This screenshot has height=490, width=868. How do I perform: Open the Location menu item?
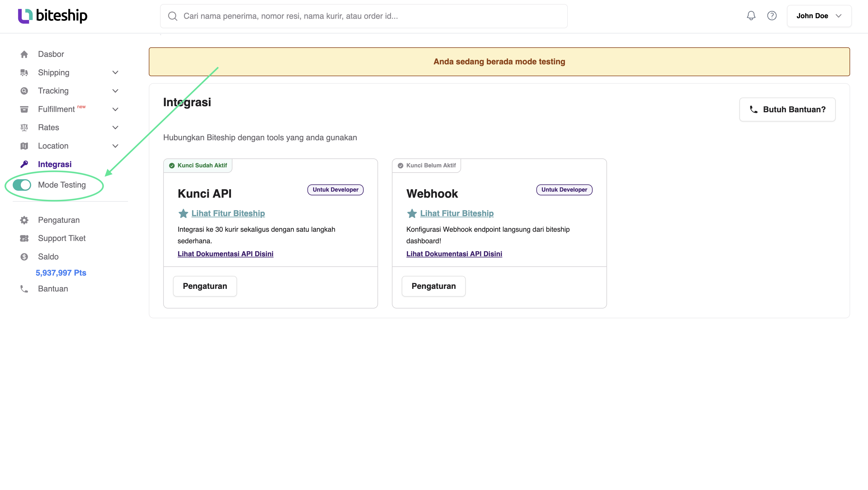pyautogui.click(x=53, y=146)
